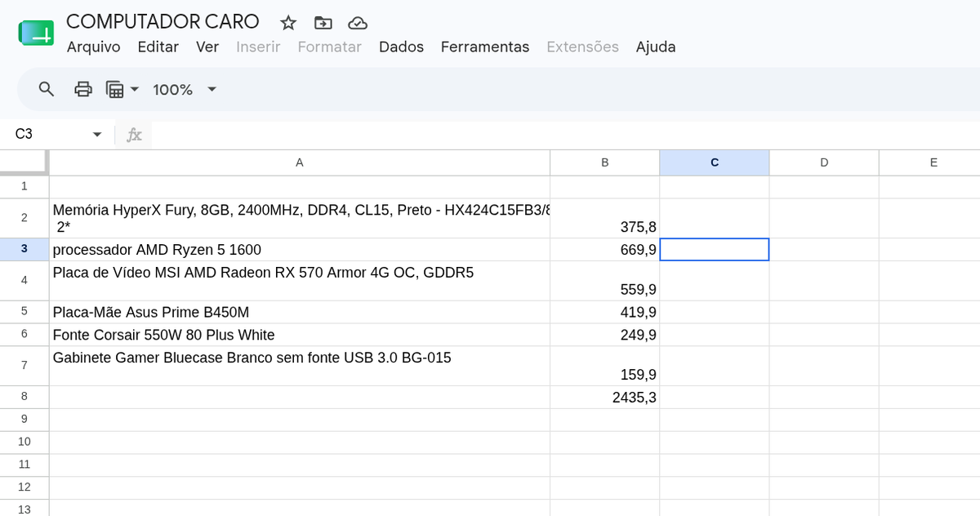Select row 11 header
The width and height of the screenshot is (980, 516).
coord(24,465)
